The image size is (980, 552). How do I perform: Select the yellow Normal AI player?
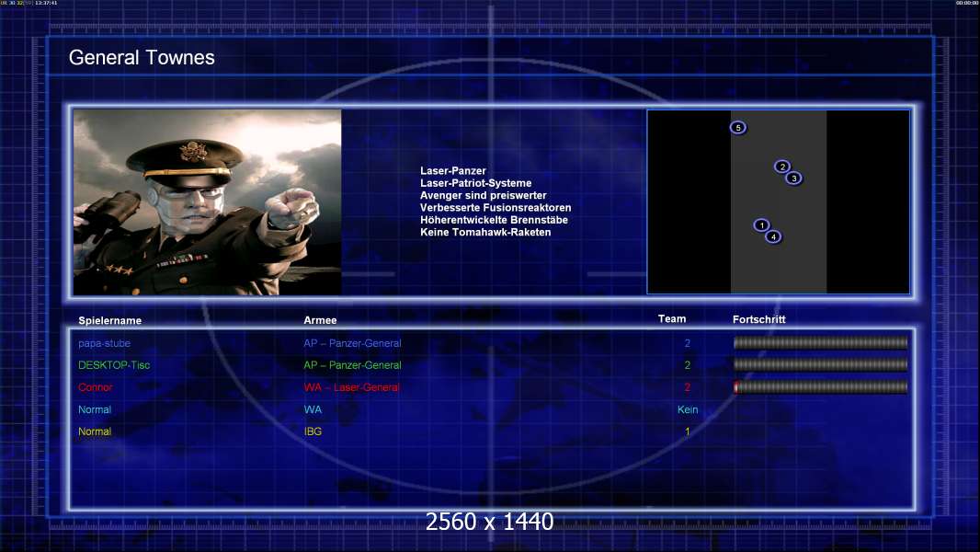[95, 431]
